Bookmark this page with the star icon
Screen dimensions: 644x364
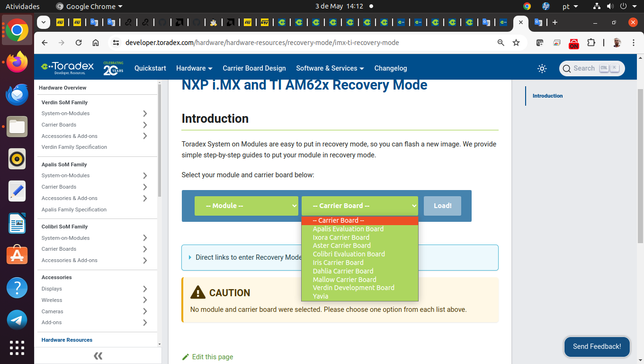[516, 43]
